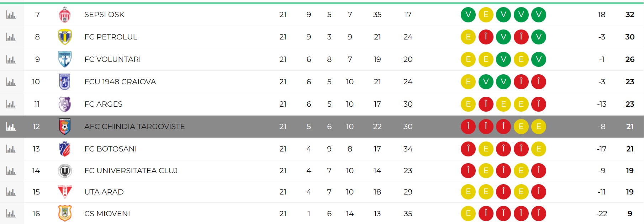Open the FC Arges stats chart icon
Screen dimensions: 644x224
[x=11, y=104]
